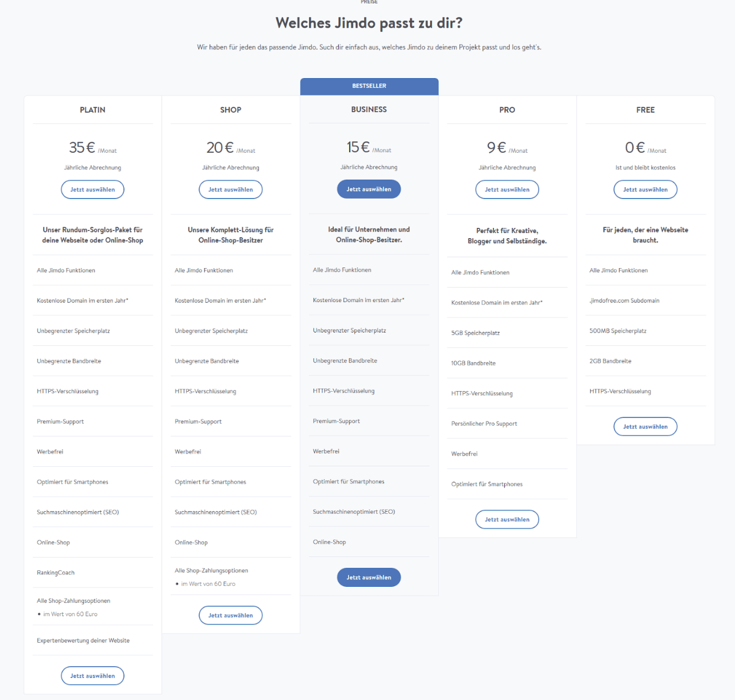Click 'Persönlicher Pro Support' in PRO

484,424
